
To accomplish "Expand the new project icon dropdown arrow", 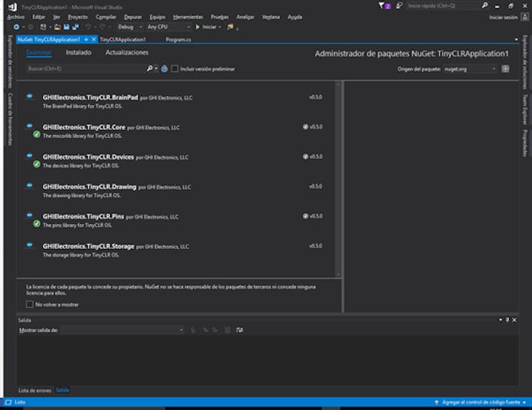I will click(50, 27).
